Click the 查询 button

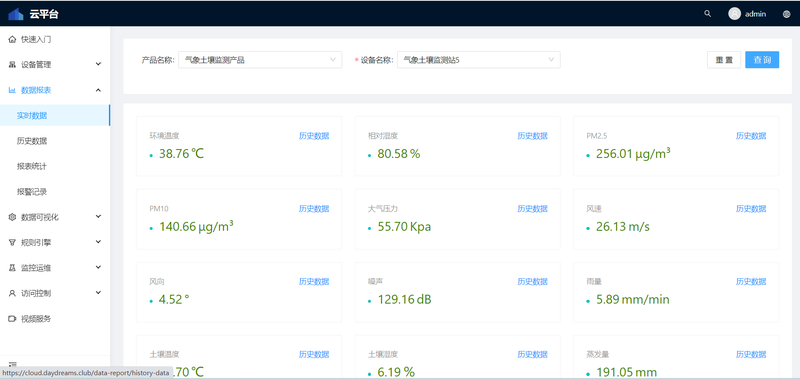coord(762,60)
